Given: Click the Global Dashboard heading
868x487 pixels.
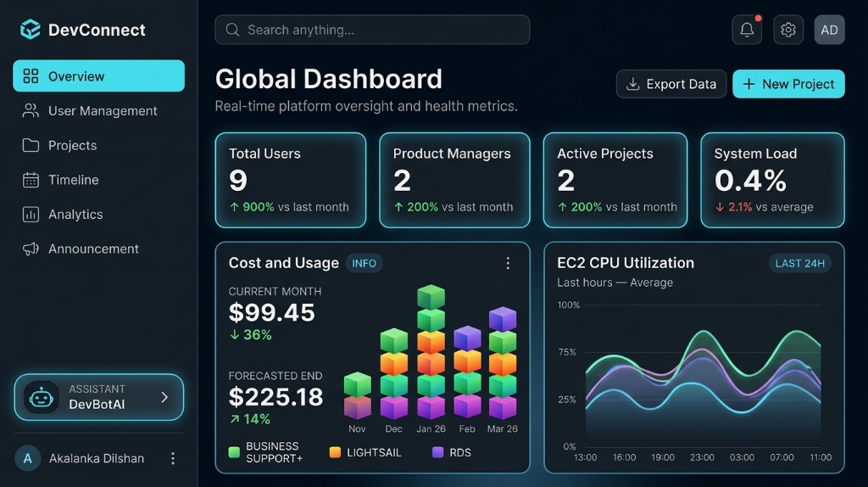Looking at the screenshot, I should coord(329,79).
